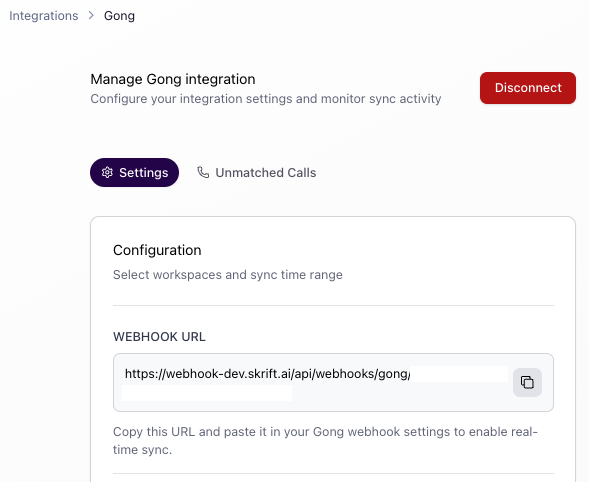The height and width of the screenshot is (482, 589).
Task: Click the 'Copy this URL and paste' help text
Action: click(x=325, y=440)
